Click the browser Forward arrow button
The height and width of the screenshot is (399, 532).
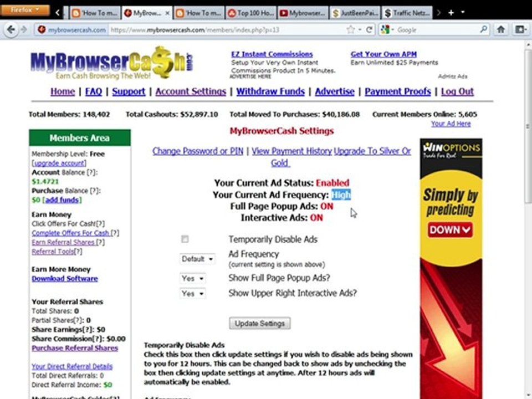tap(24, 30)
